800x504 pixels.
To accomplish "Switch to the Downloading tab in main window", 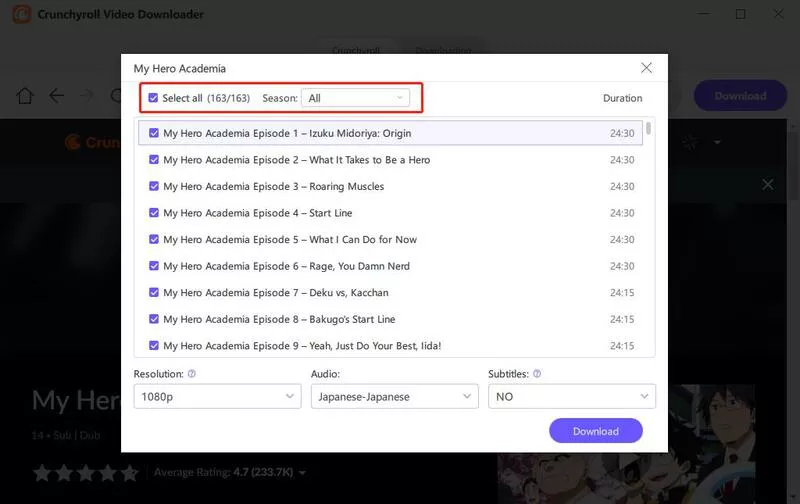I will [443, 50].
